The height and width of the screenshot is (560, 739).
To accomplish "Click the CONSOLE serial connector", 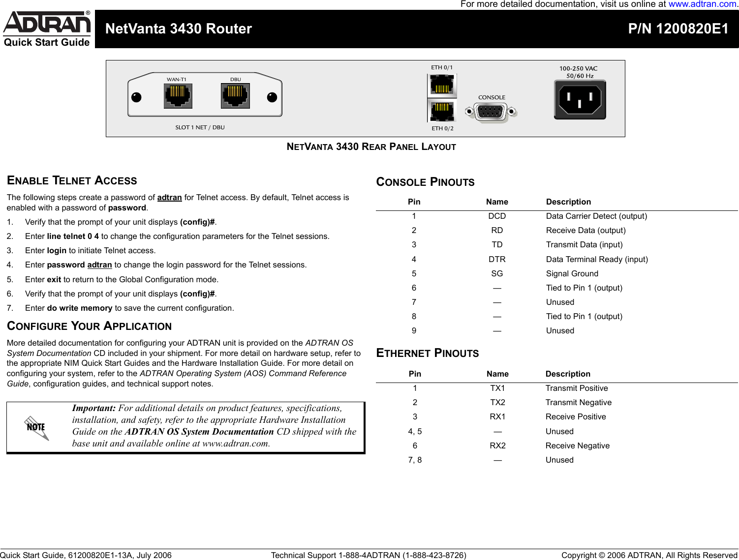I will [x=491, y=112].
